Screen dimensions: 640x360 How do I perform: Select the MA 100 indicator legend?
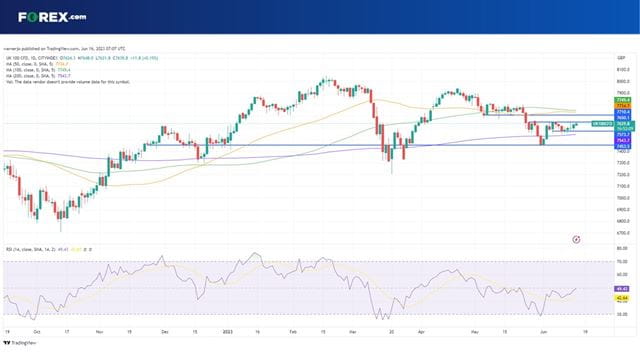coord(38,70)
